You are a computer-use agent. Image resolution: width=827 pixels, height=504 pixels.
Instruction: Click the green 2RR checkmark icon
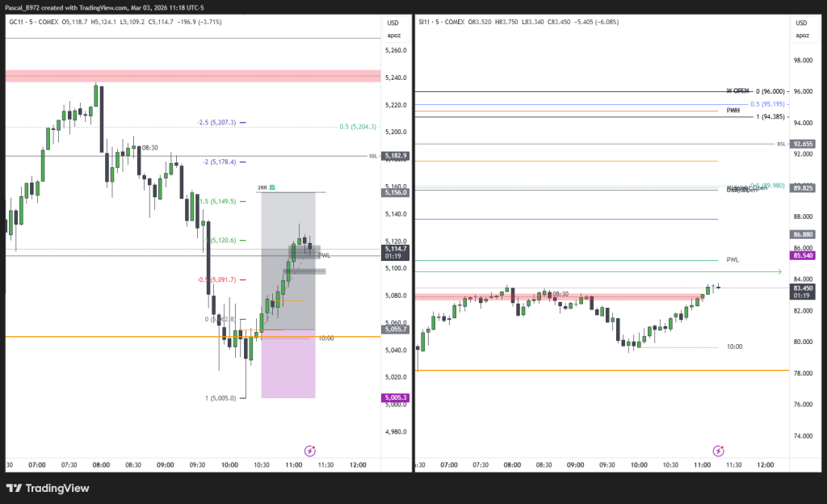click(x=273, y=187)
